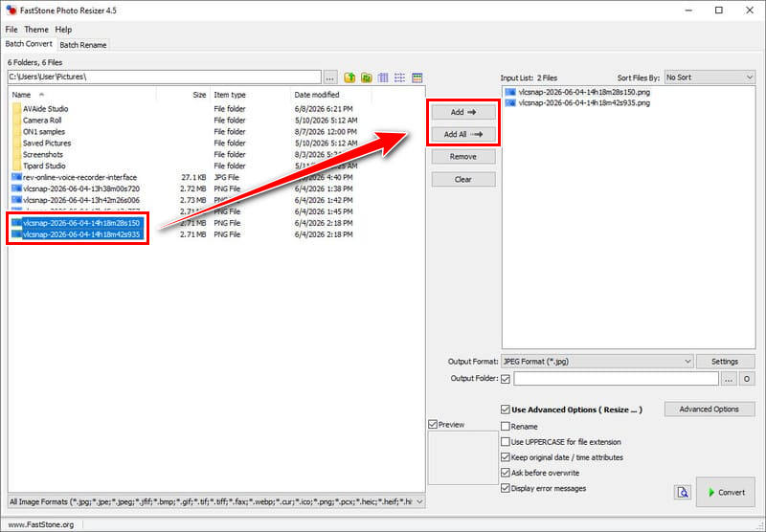Browse for output folder ... button
Image resolution: width=766 pixels, height=532 pixels.
coord(729,379)
